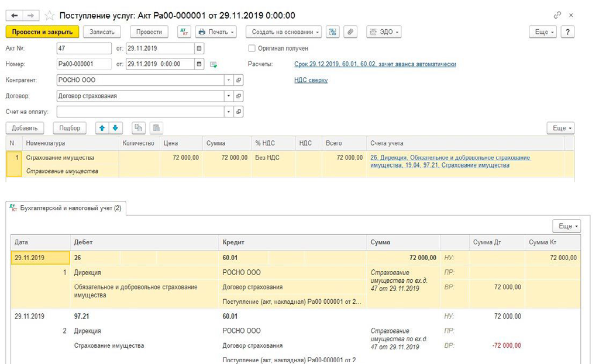Open the Печать dropdown menu
This screenshot has width=599, height=364.
[216, 32]
